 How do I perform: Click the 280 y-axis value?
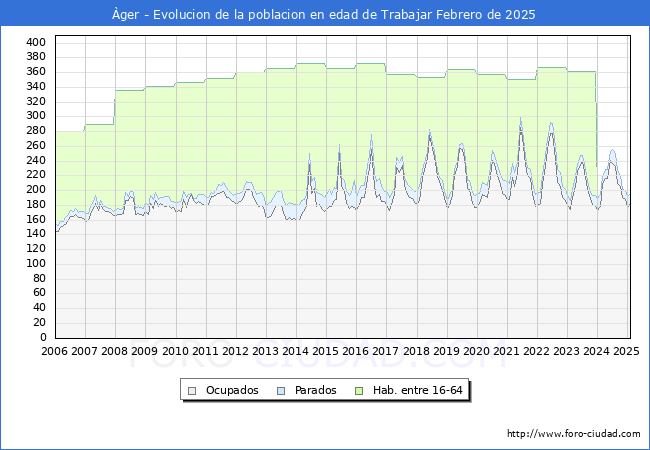36,131
